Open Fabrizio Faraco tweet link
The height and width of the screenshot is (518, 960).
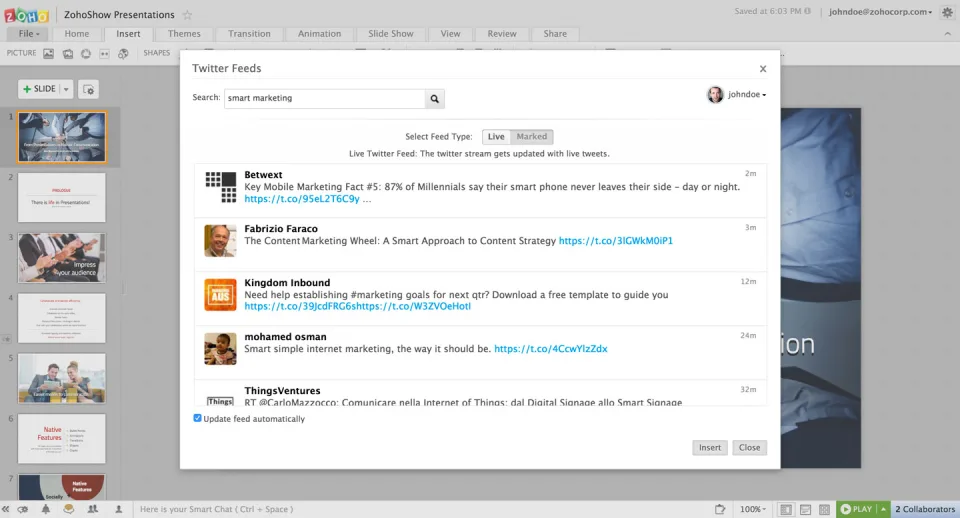615,241
